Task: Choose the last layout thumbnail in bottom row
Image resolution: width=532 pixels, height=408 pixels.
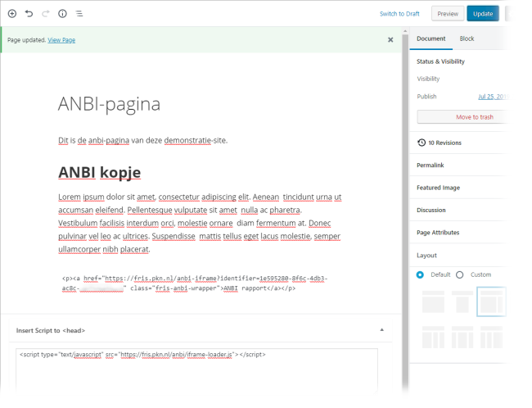Action: 491,338
